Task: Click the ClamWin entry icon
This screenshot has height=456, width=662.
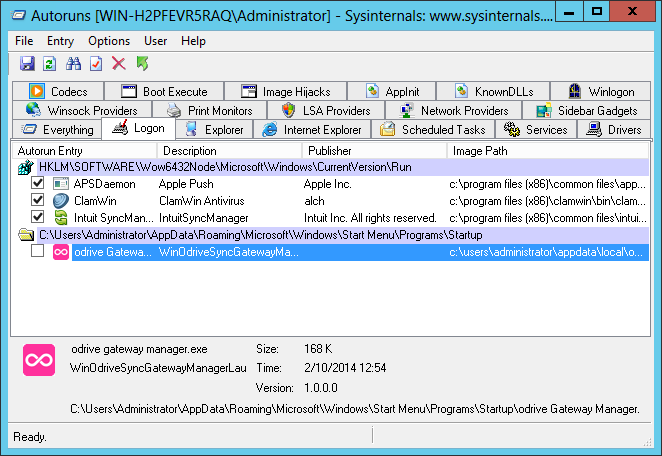Action: click(x=61, y=201)
